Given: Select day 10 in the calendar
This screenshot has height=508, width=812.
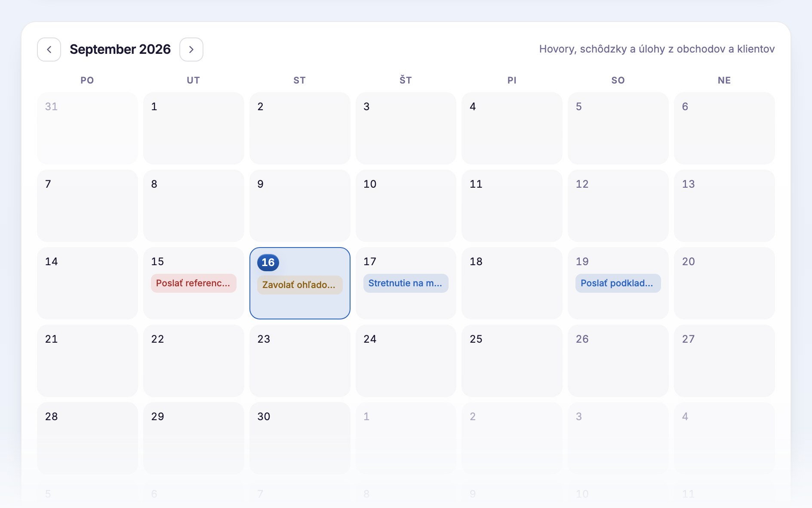Looking at the screenshot, I should pos(406,206).
